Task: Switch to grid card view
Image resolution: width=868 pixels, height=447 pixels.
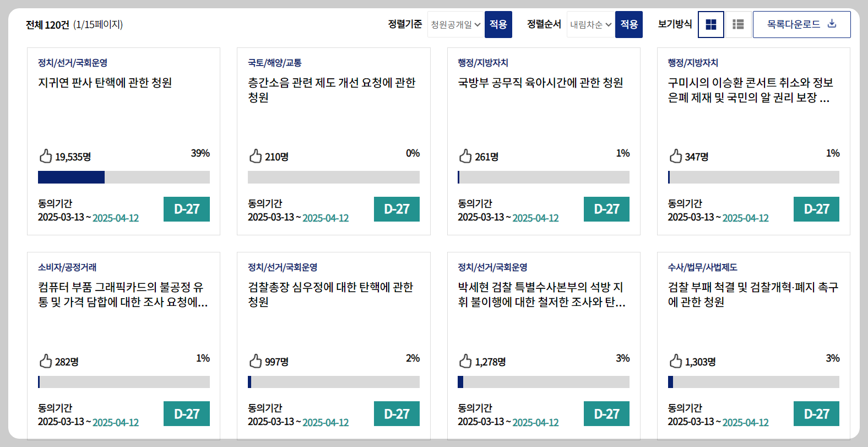Action: click(711, 24)
